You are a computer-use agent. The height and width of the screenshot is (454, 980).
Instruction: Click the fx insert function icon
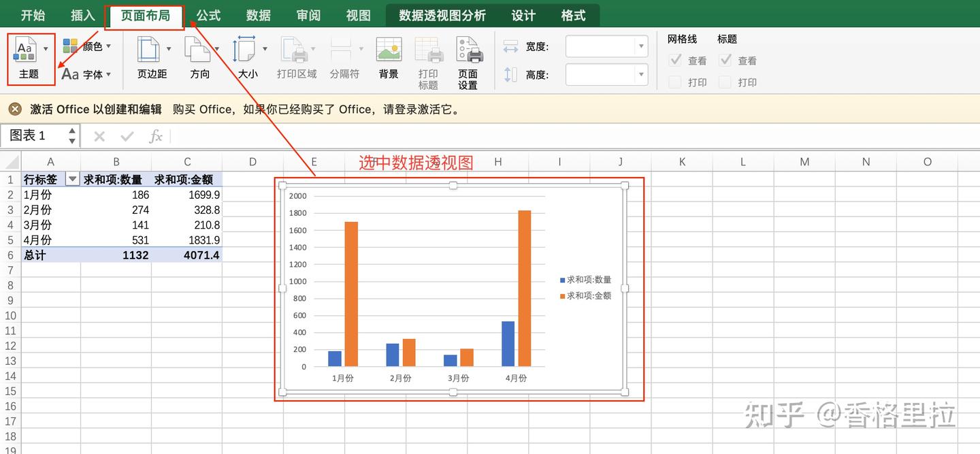156,136
